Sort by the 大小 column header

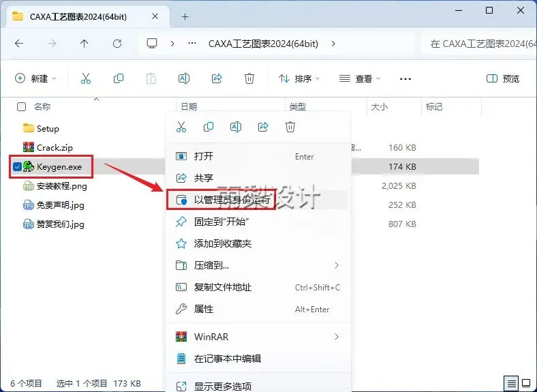[x=380, y=106]
